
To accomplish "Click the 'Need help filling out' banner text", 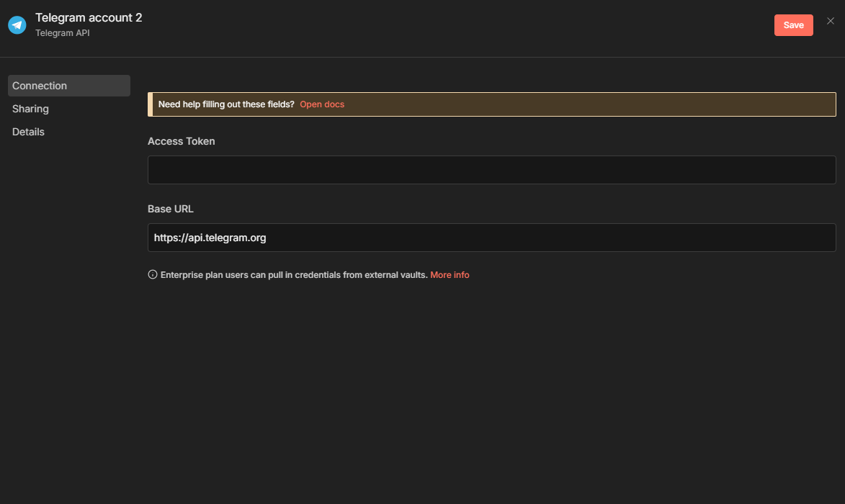I will pos(226,104).
